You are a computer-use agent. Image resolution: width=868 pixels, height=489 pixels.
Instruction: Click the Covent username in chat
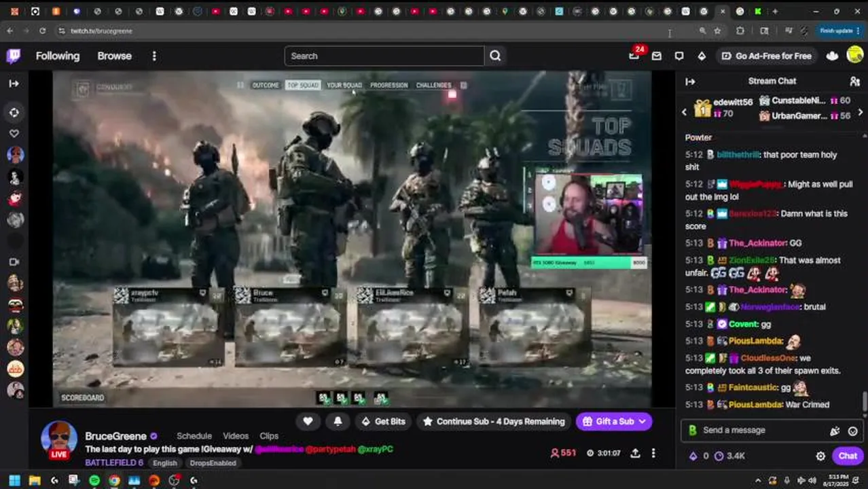click(743, 324)
